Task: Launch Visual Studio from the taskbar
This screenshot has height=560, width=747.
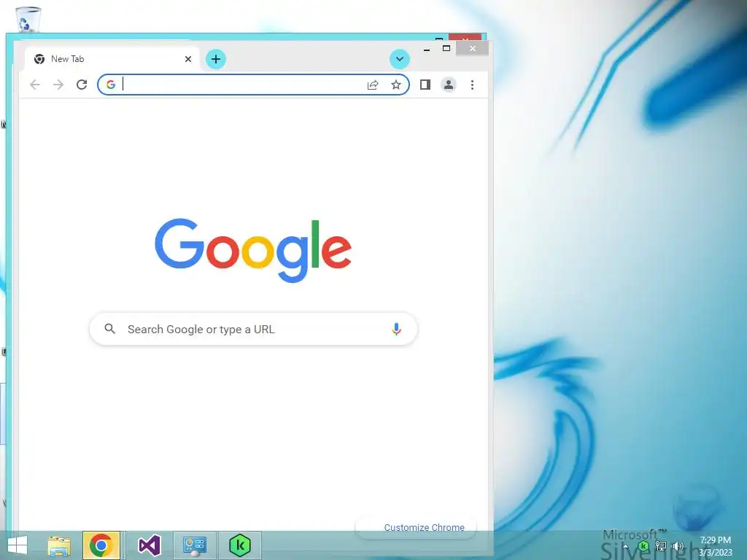Action: click(149, 545)
